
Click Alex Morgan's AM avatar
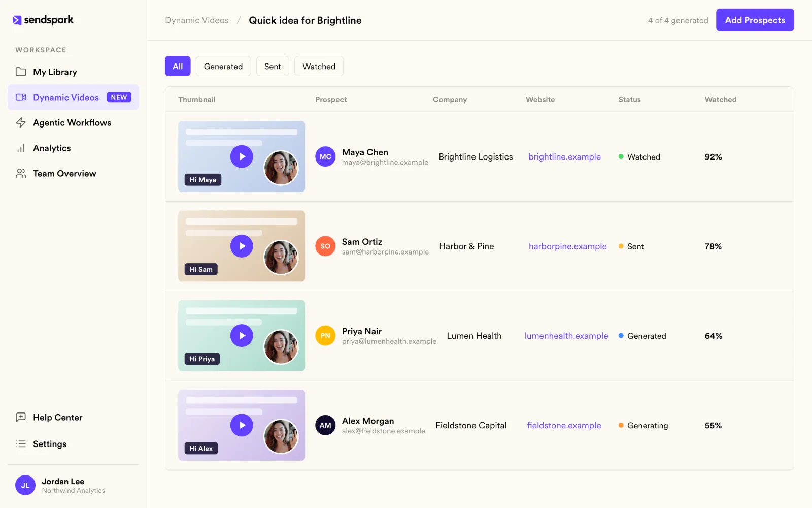[325, 425]
